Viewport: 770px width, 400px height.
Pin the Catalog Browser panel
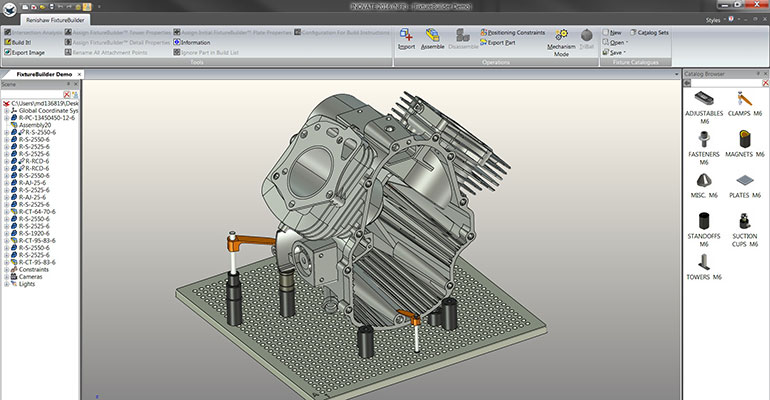coord(758,74)
